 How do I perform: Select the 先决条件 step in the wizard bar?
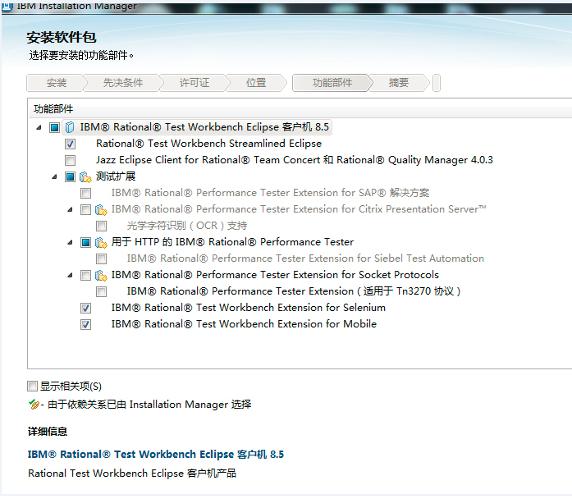[123, 83]
